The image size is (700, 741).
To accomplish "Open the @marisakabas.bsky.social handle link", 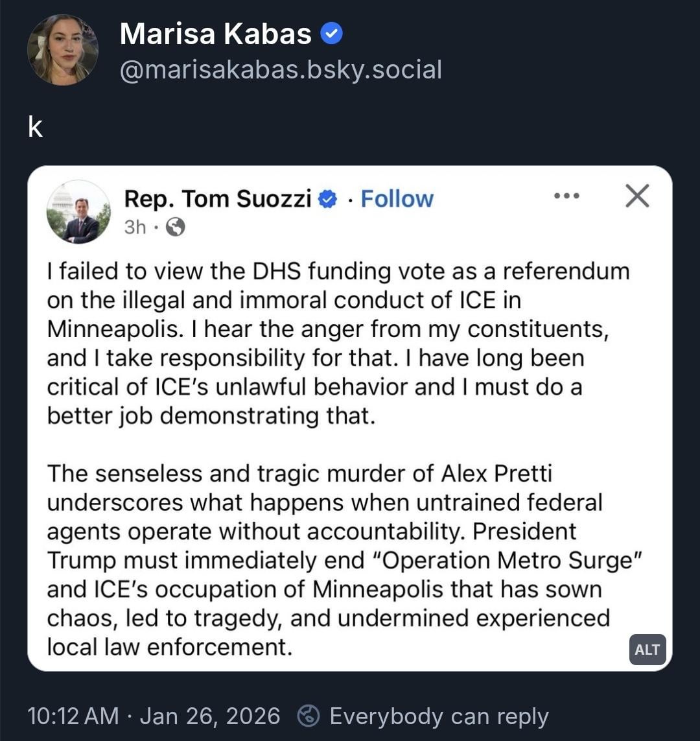I will [x=281, y=69].
